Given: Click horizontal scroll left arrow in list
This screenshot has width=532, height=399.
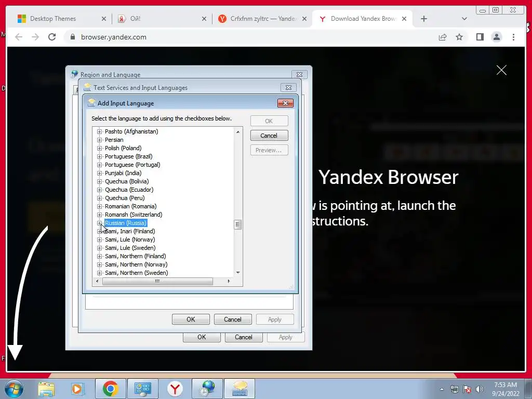Looking at the screenshot, I should tap(97, 281).
